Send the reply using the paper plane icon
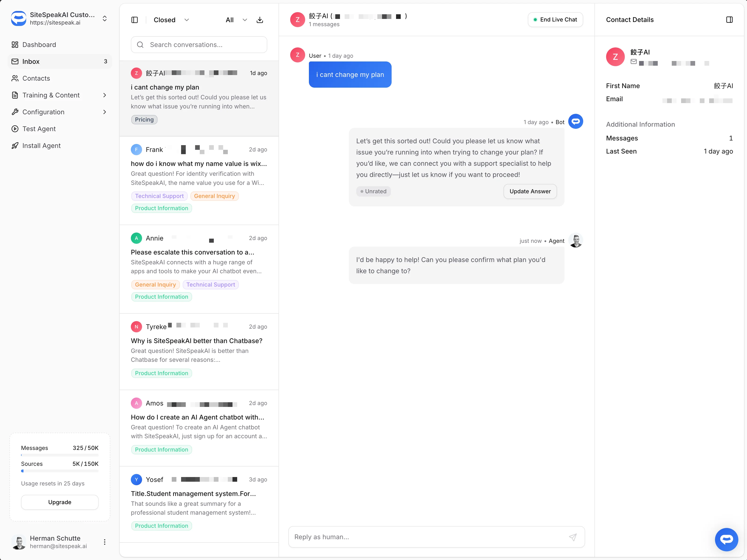747x560 pixels. [573, 537]
